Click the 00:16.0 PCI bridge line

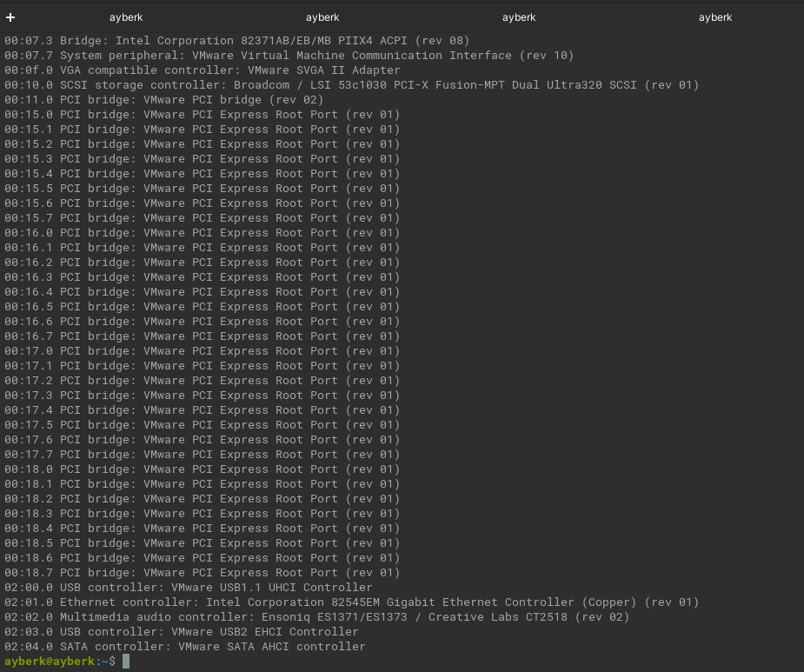pos(202,233)
